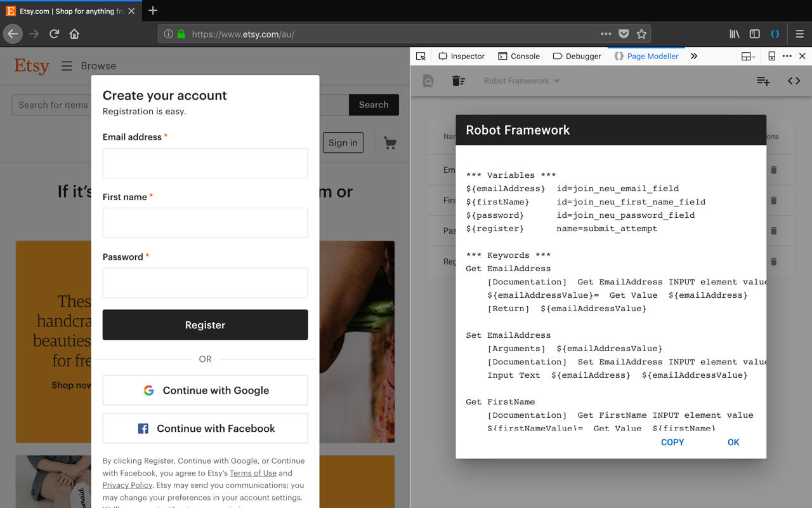This screenshot has height=508, width=812.
Task: Delete the Register row trash icon
Action: click(x=773, y=261)
